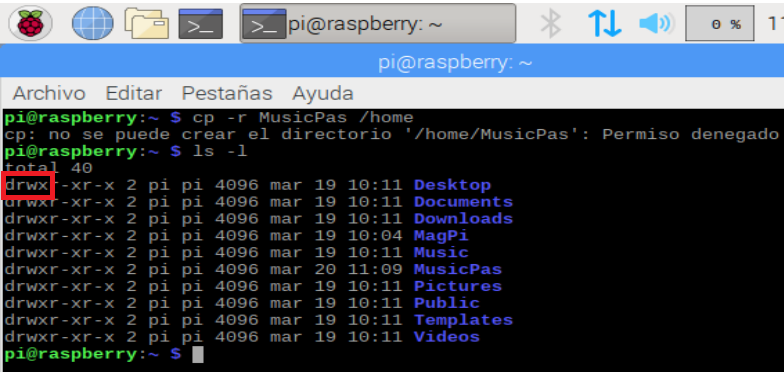Open the Archivo menu

pos(49,94)
